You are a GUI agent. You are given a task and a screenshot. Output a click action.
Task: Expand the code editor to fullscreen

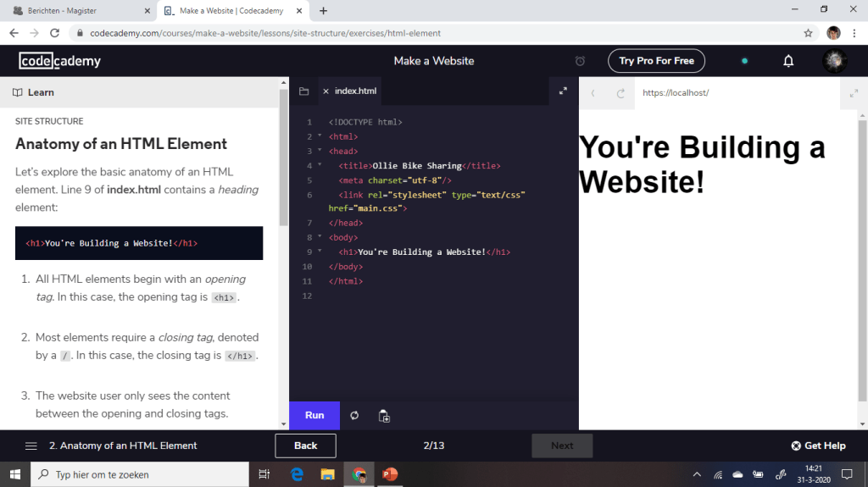(x=563, y=91)
